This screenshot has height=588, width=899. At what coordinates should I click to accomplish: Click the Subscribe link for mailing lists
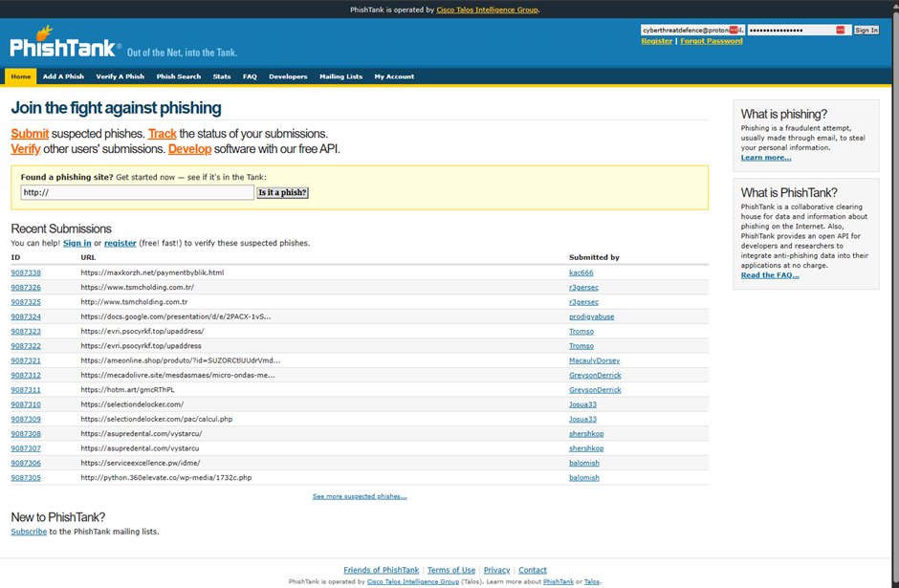click(x=29, y=532)
